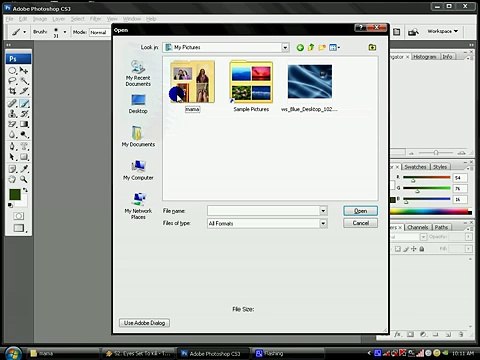The image size is (480, 360).
Task: Open the Brush preset picker arrow
Action: click(65, 32)
